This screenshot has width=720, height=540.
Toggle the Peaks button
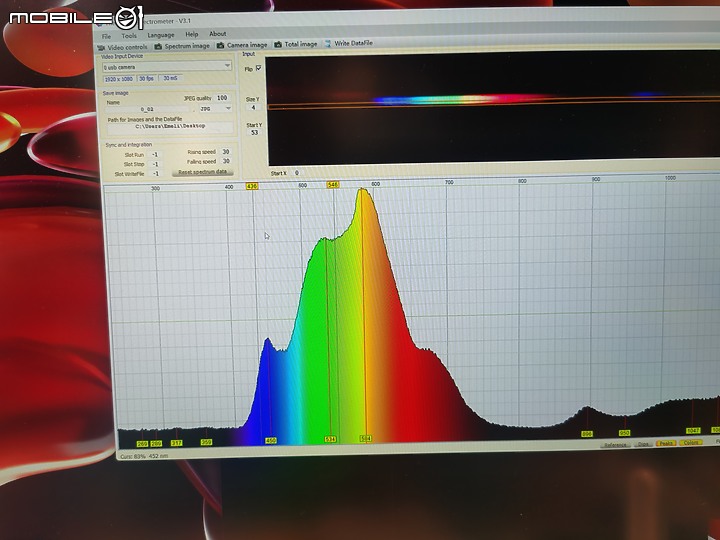pos(666,443)
